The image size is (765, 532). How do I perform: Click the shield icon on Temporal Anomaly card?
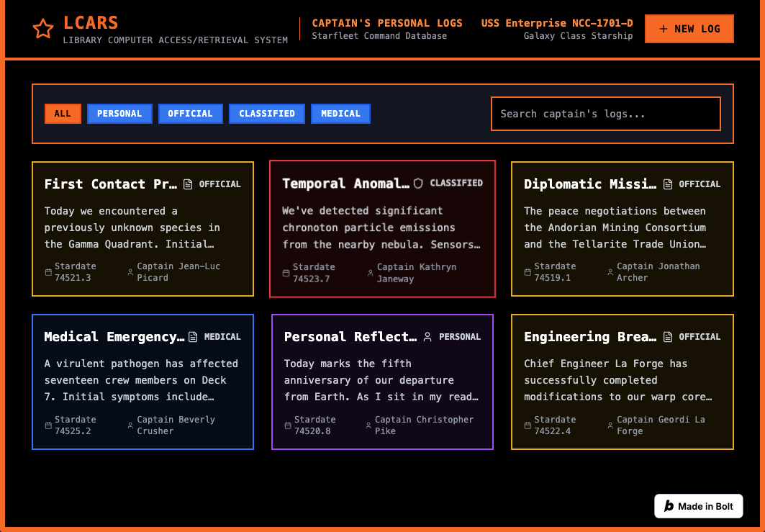[x=418, y=184]
